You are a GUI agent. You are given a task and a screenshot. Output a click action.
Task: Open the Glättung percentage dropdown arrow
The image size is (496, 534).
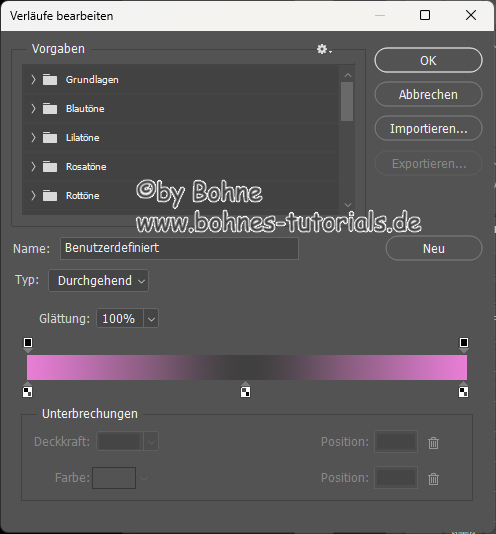click(x=151, y=319)
